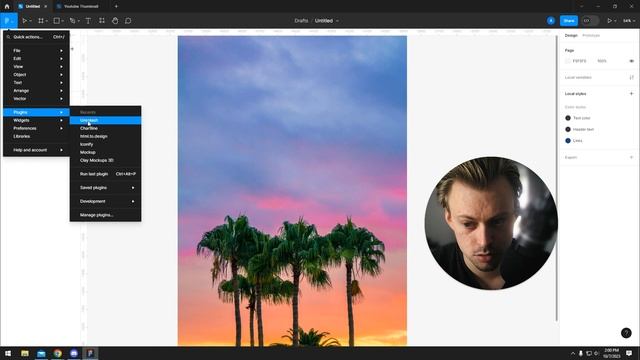Viewport: 640px width, 360px height.
Task: Open Help and account submenu
Action: click(x=36, y=150)
